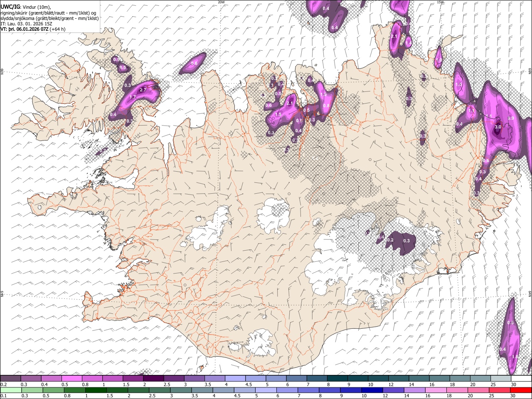Click the '1.7' map value in the northwest

(133, 97)
